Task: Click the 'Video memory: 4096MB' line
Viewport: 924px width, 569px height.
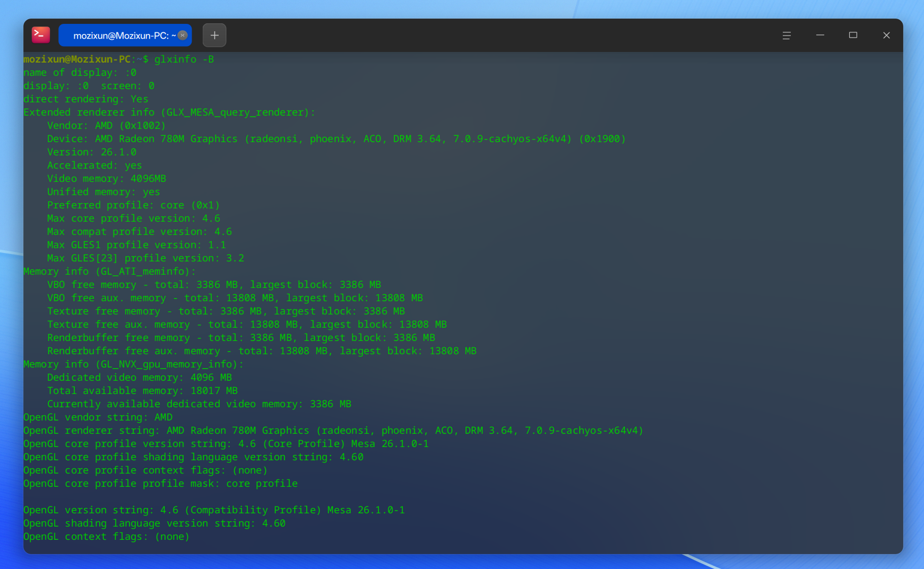Action: [x=107, y=179]
